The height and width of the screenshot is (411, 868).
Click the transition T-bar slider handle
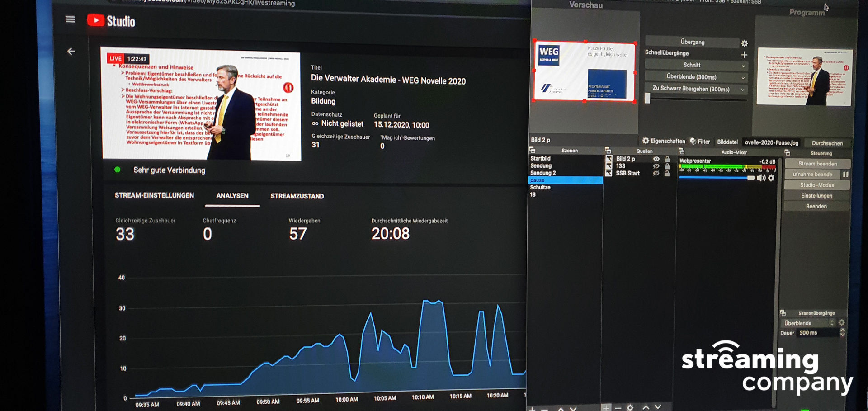(648, 98)
